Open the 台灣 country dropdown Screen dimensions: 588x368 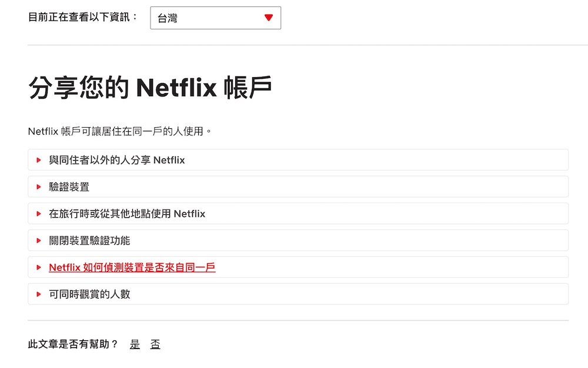(215, 18)
